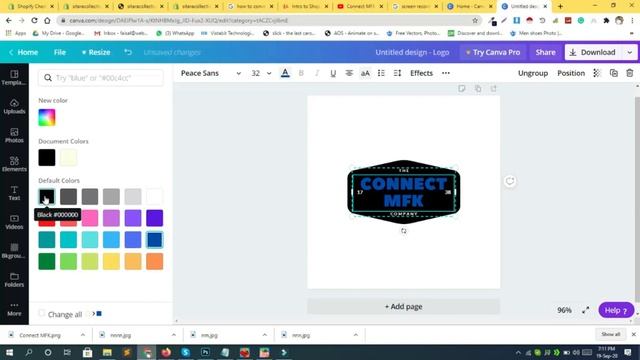Select the dark blue default swatch
This screenshot has height=360, width=640.
155,240
